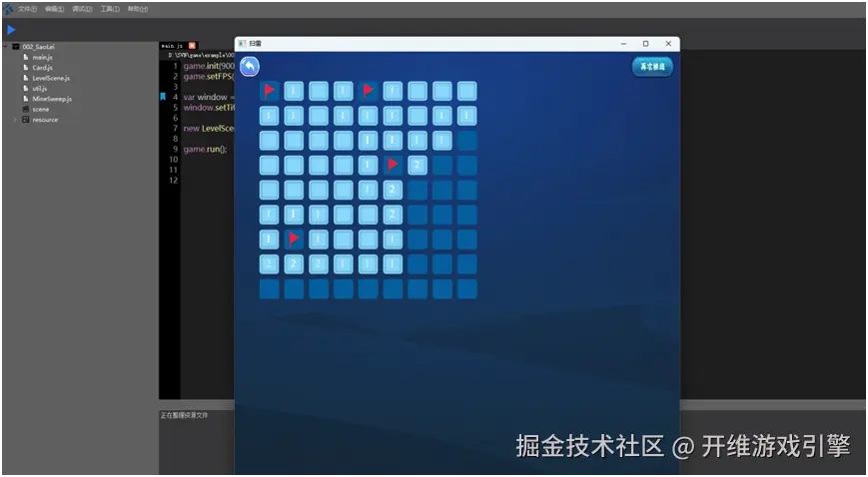Open the 文件(F) menu
Image resolution: width=868 pixels, height=477 pixels.
(27, 9)
